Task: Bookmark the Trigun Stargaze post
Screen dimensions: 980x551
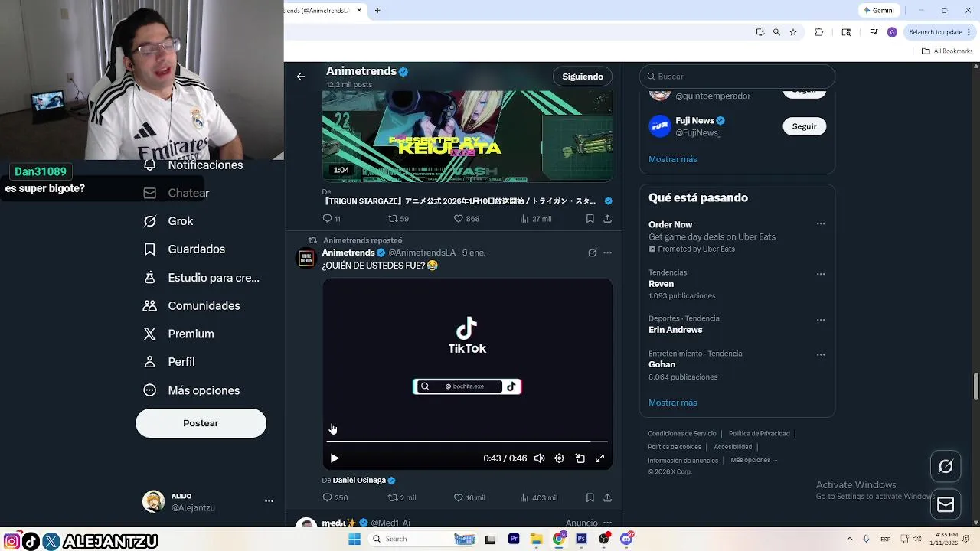Action: (x=590, y=219)
